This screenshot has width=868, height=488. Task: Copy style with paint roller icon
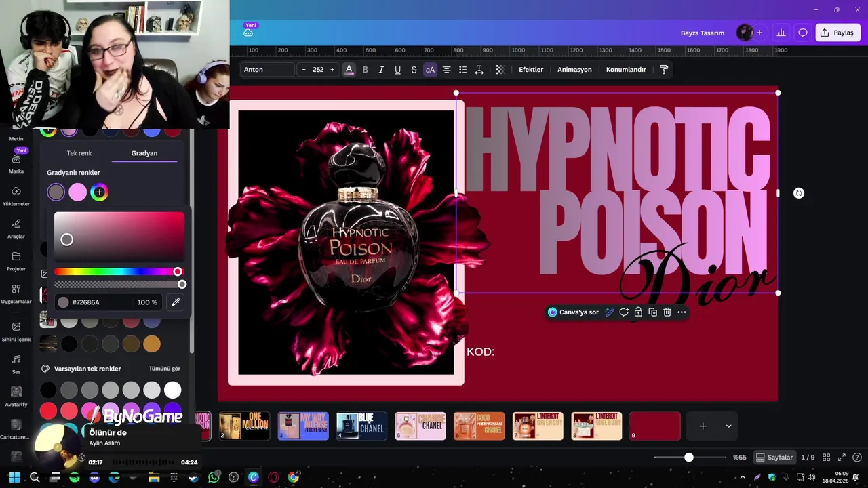coord(664,70)
